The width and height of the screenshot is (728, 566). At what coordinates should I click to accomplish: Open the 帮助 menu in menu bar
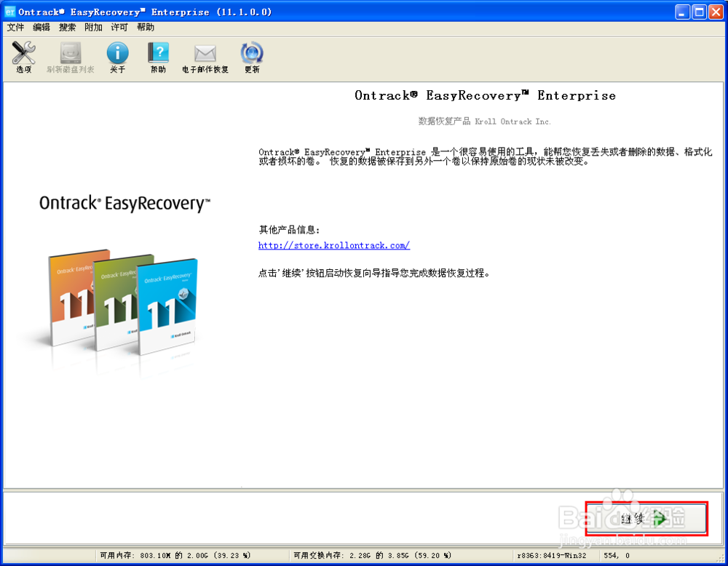coord(146,28)
